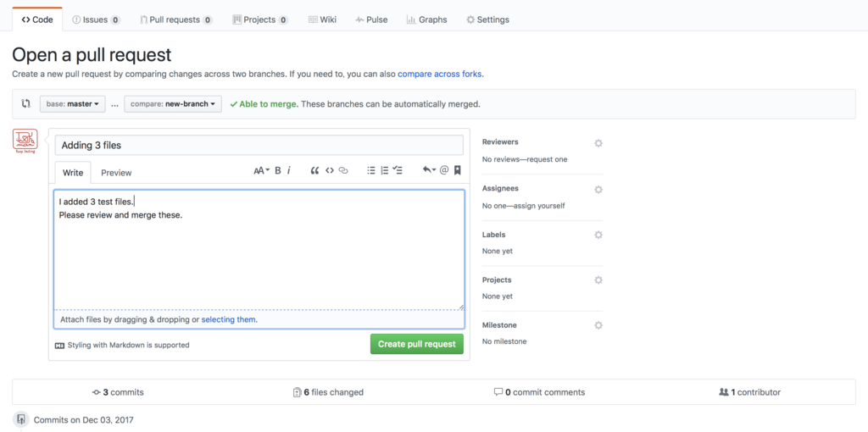This screenshot has width=868, height=432.
Task: Apply italic formatting
Action: (x=289, y=170)
